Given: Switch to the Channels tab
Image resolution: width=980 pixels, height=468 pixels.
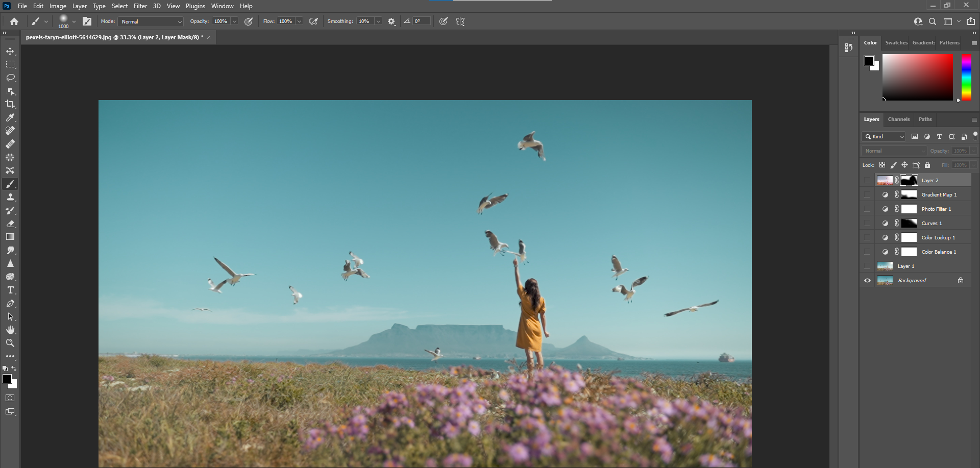Looking at the screenshot, I should pos(898,119).
